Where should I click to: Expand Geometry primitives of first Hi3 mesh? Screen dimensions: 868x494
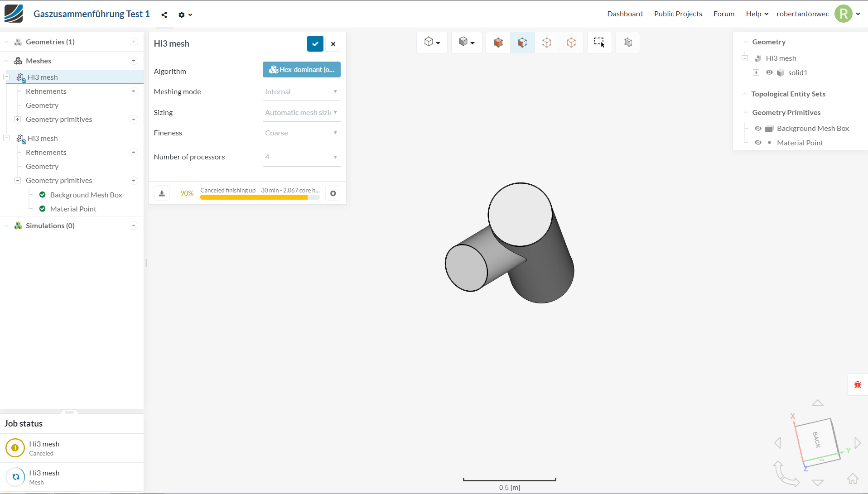(x=18, y=120)
